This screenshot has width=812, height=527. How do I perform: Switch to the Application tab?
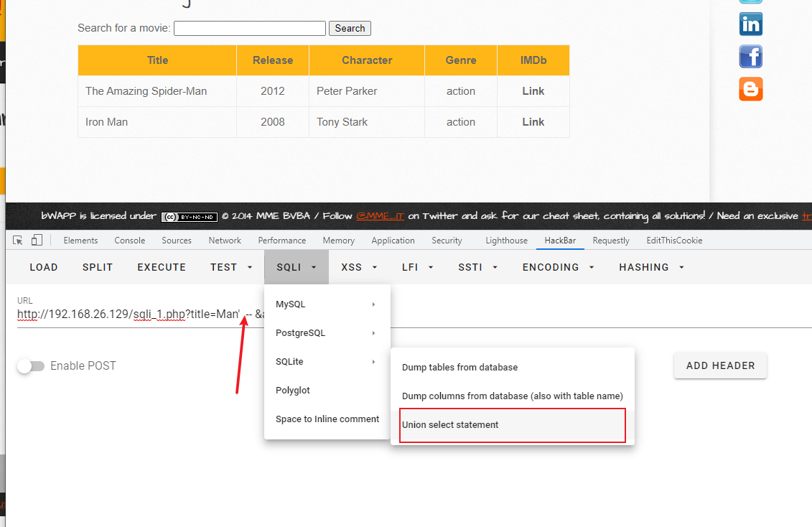tap(393, 241)
